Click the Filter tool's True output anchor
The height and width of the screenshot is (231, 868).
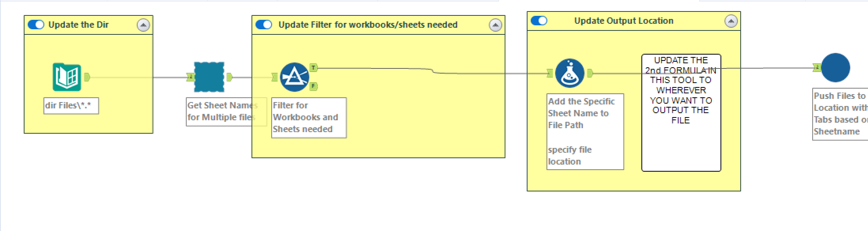click(x=314, y=68)
